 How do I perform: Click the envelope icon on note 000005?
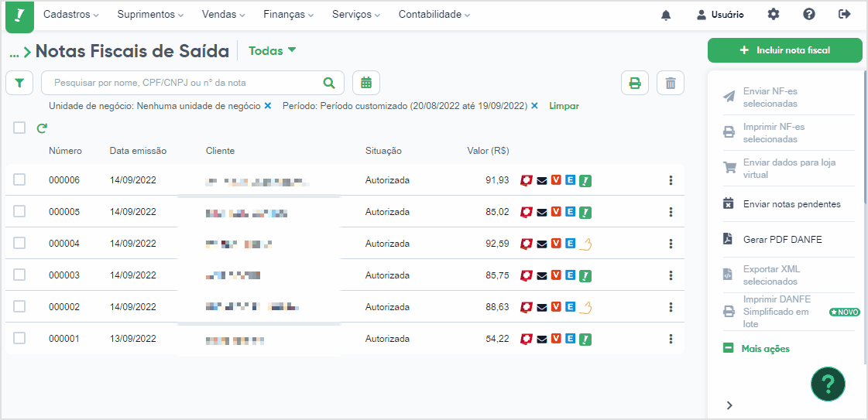542,212
